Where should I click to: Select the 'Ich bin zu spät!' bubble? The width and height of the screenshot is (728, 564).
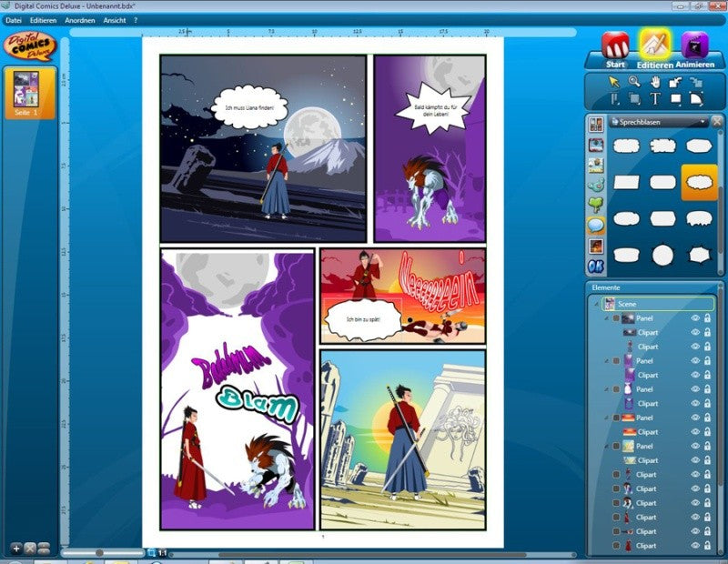(363, 320)
